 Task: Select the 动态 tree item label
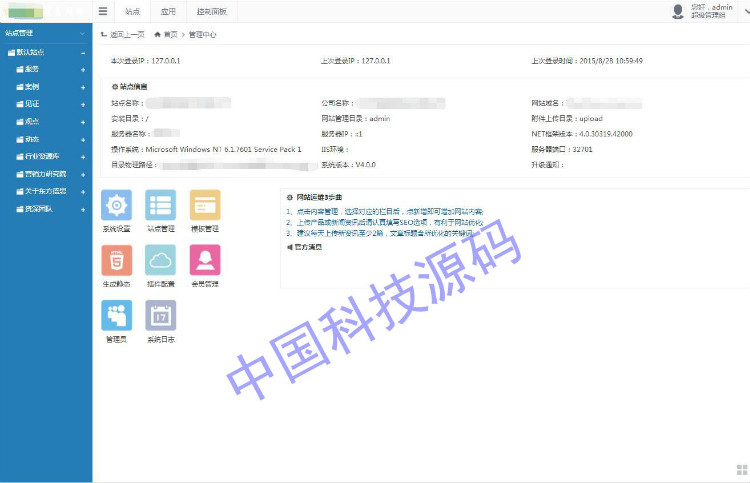(x=32, y=139)
